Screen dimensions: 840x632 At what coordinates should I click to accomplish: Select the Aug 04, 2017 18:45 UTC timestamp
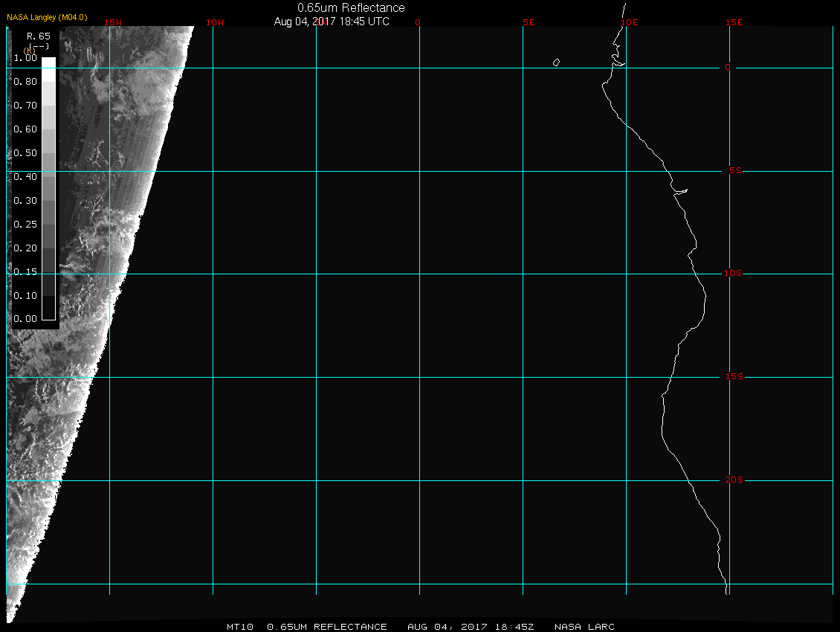tap(332, 22)
